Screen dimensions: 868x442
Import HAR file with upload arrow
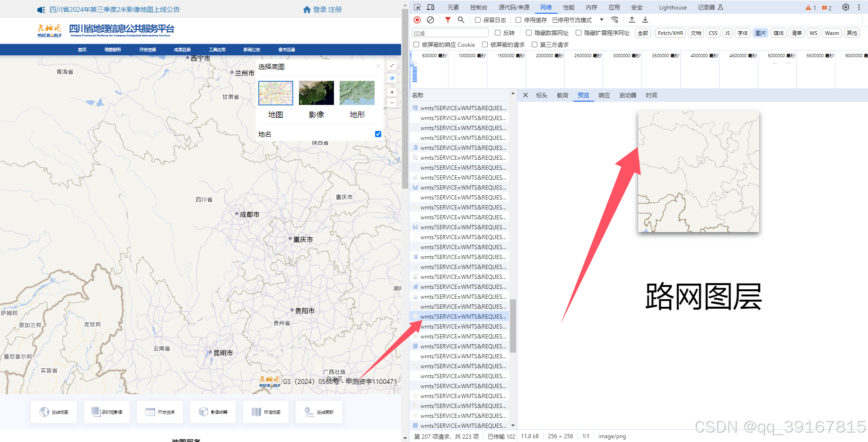click(632, 20)
